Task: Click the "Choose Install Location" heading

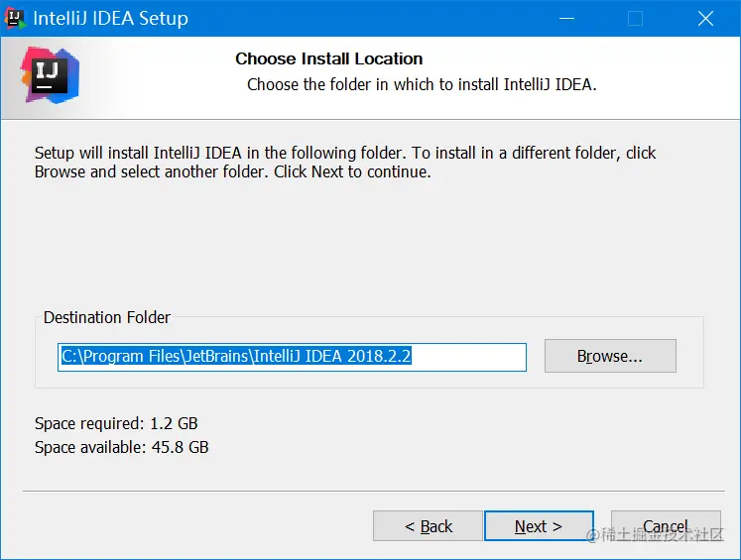Action: [x=328, y=58]
